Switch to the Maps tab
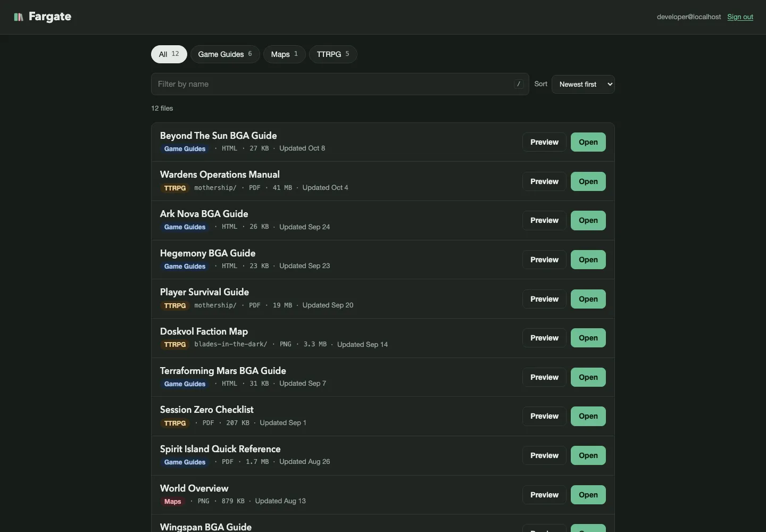This screenshot has height=532, width=766. point(285,54)
